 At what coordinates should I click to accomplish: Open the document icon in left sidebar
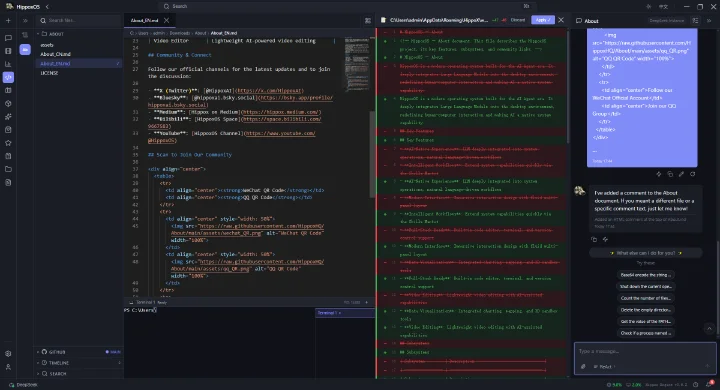click(x=8, y=182)
